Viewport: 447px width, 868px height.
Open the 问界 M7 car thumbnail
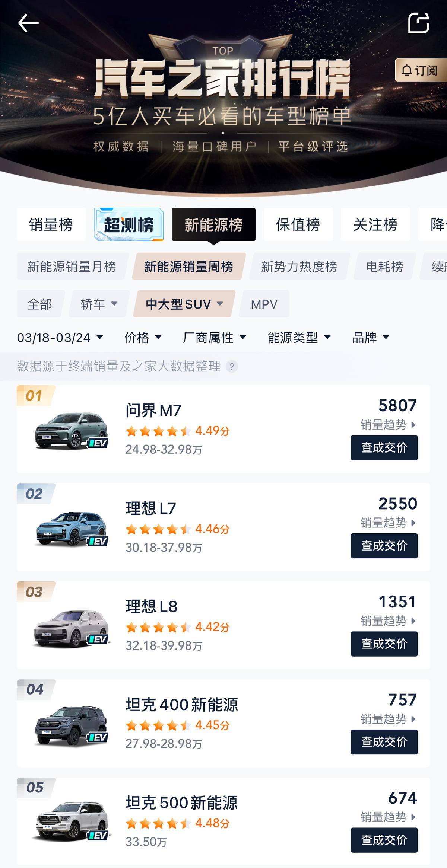coord(71,430)
